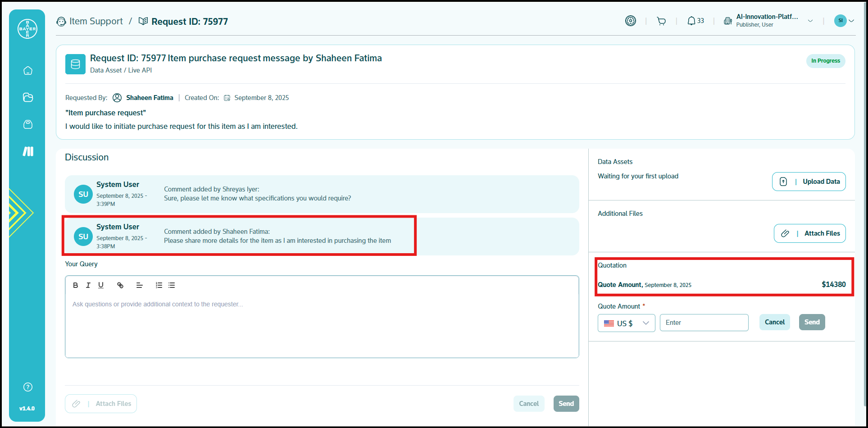Open the folders icon in sidebar

click(x=28, y=97)
